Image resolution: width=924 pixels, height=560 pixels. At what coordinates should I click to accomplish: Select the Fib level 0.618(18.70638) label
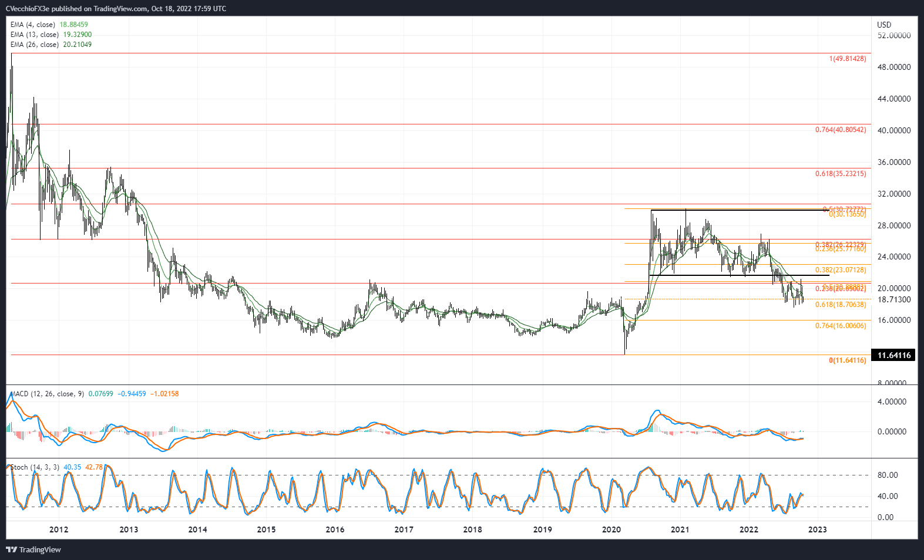tap(841, 305)
